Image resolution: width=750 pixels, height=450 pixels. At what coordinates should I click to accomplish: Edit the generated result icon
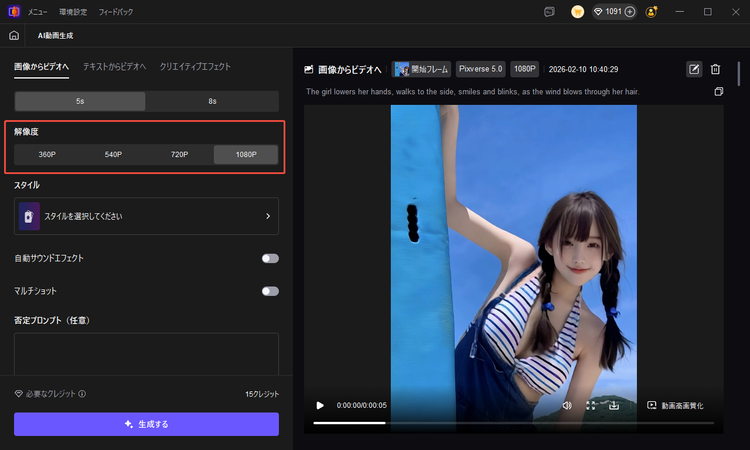click(x=694, y=69)
